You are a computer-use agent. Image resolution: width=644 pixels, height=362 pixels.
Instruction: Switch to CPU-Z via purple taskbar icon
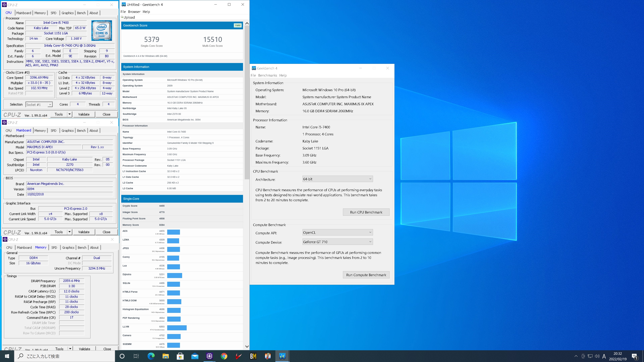209,356
